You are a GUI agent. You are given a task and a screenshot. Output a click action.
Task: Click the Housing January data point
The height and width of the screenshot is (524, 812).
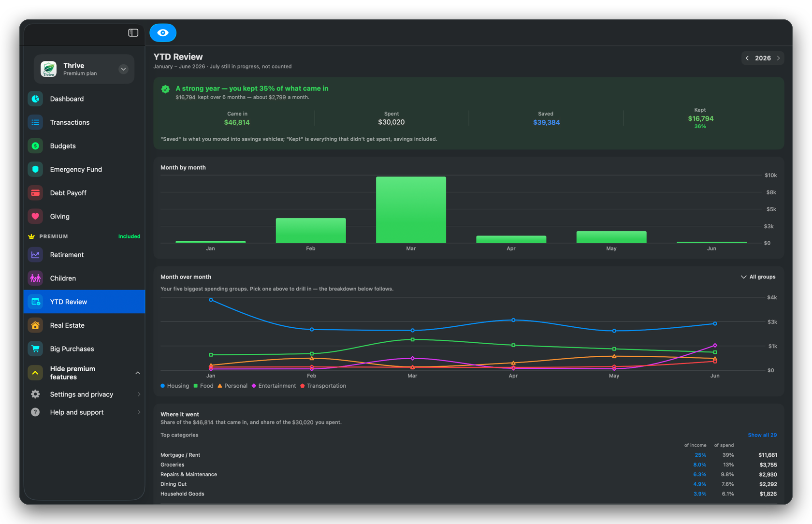[x=211, y=300]
